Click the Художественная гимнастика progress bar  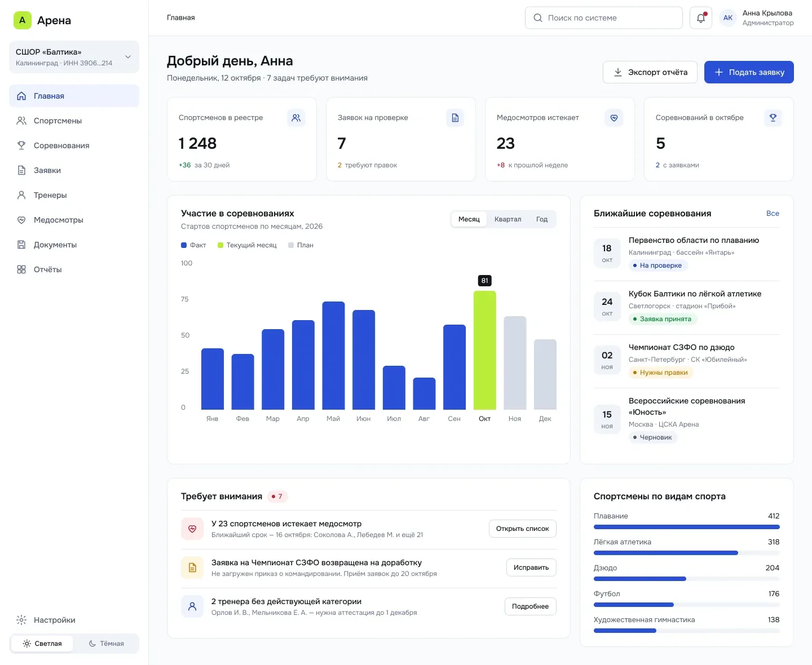click(686, 631)
